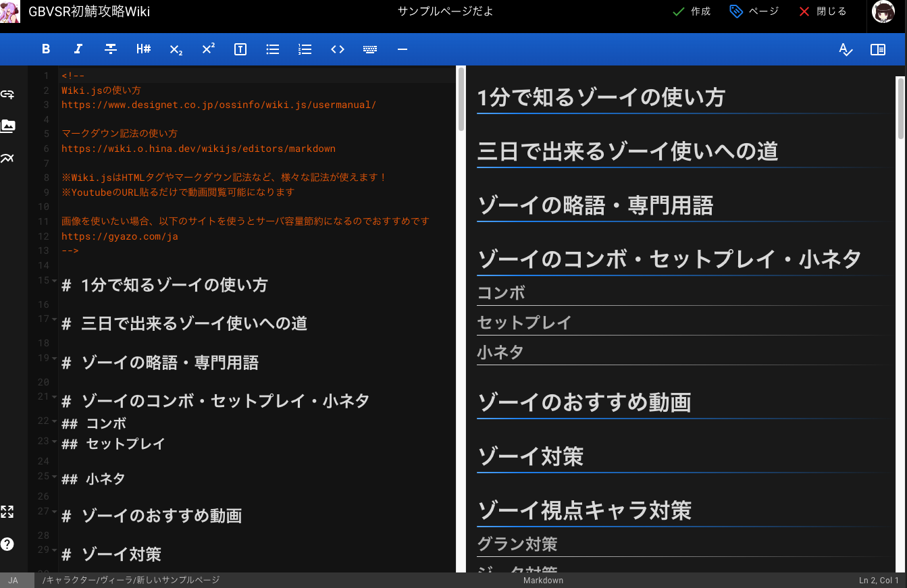Screen dimensions: 907x588
Task: Toggle spellcheck in the toolbar
Action: pos(846,49)
